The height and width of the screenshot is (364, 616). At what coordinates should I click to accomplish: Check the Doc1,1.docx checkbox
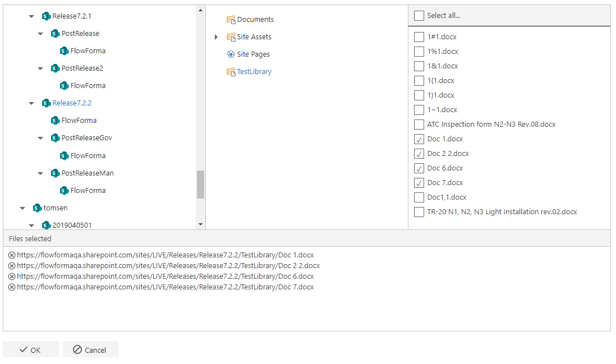click(419, 197)
